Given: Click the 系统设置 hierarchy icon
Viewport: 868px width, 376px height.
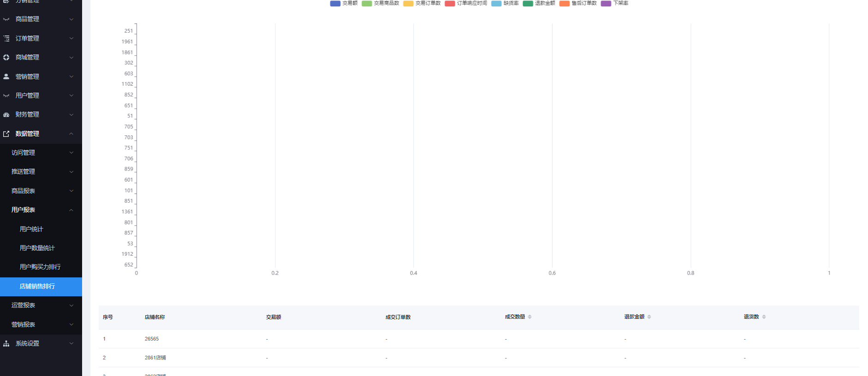Looking at the screenshot, I should pos(6,344).
